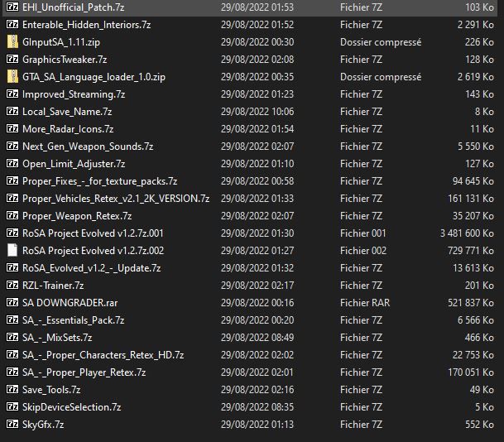Click the 7z icon beside SkipDeviceSelection.7z
The height and width of the screenshot is (442, 504).
coord(12,406)
